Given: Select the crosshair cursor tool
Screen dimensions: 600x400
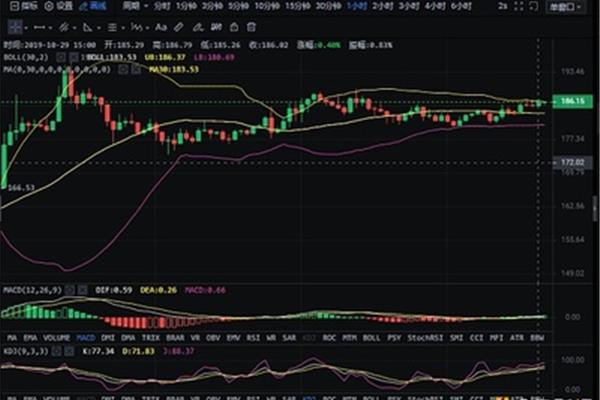Looking at the screenshot, I should coord(15,27).
